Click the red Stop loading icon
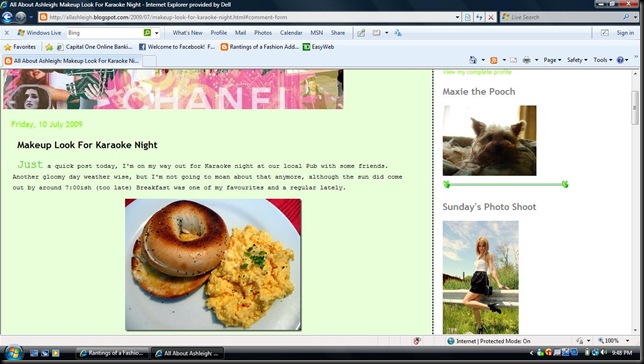 (x=490, y=17)
